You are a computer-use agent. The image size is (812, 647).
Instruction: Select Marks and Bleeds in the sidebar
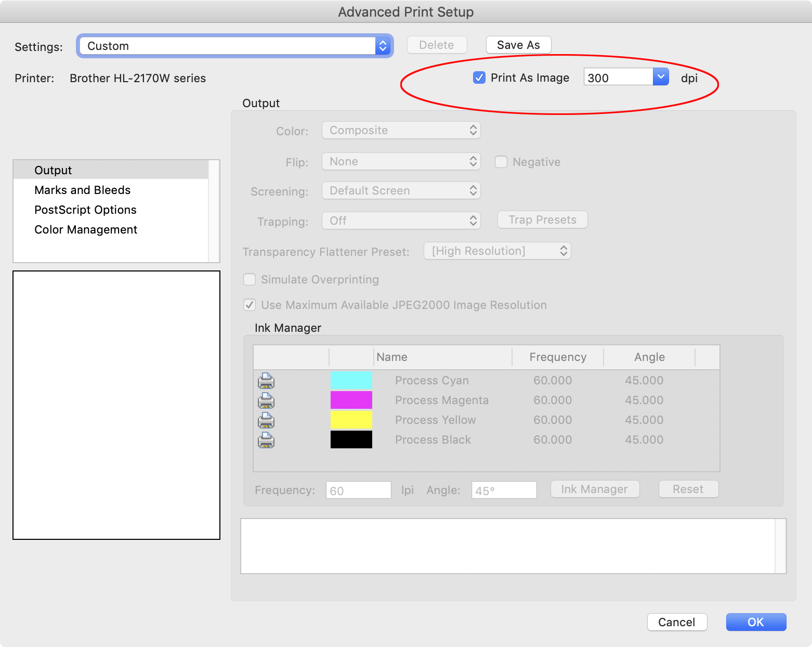click(82, 190)
